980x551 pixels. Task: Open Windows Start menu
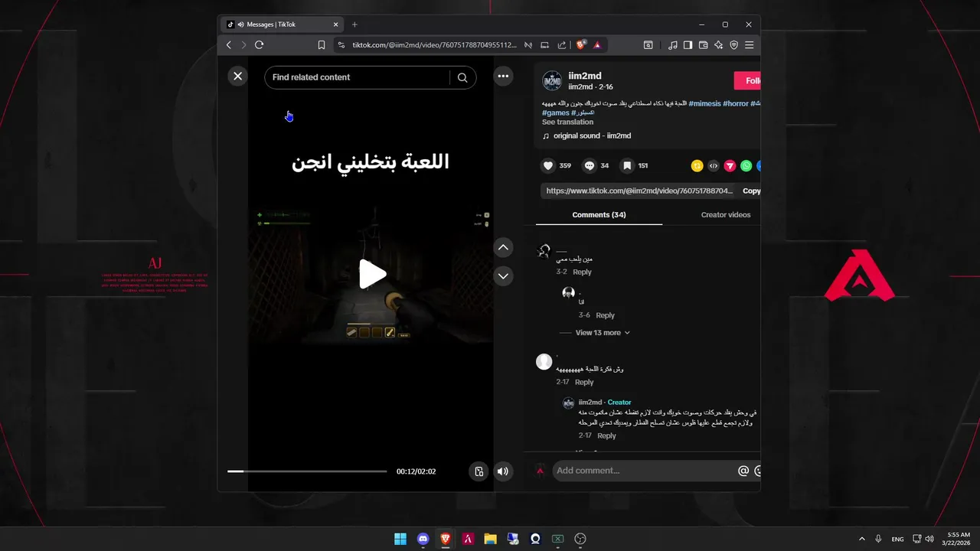click(400, 539)
